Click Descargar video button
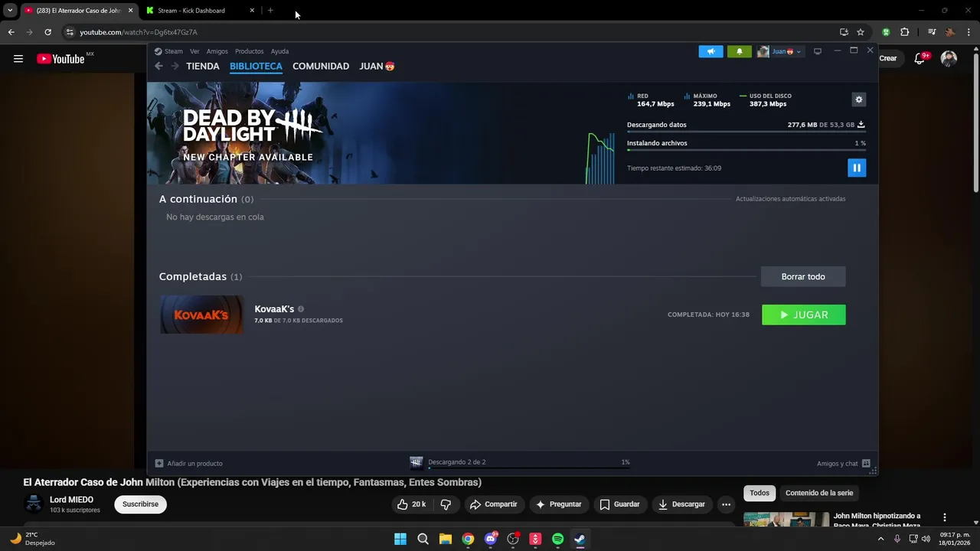This screenshot has width=980, height=551. (x=681, y=504)
